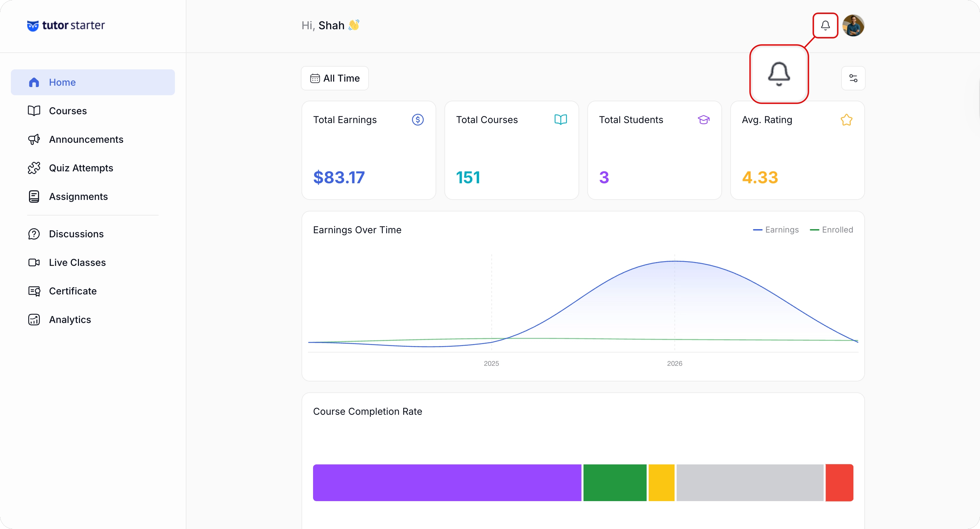
Task: Click the Announcements megaphone icon
Action: tap(34, 139)
